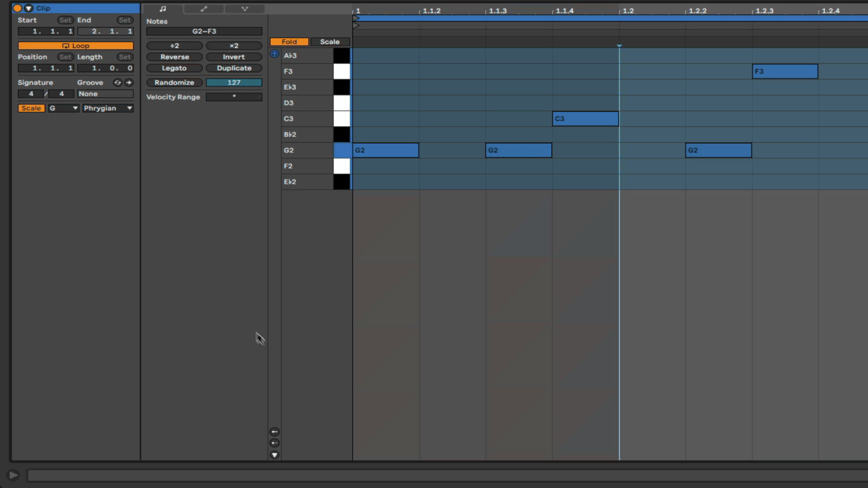Click the Reverse button
This screenshot has width=868, height=488.
[x=175, y=57]
